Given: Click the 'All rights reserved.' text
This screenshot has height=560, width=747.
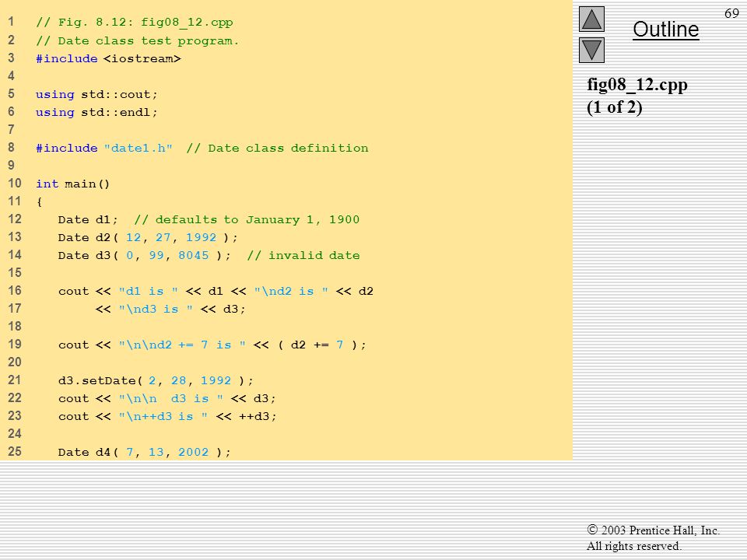Looking at the screenshot, I should pos(634,546).
